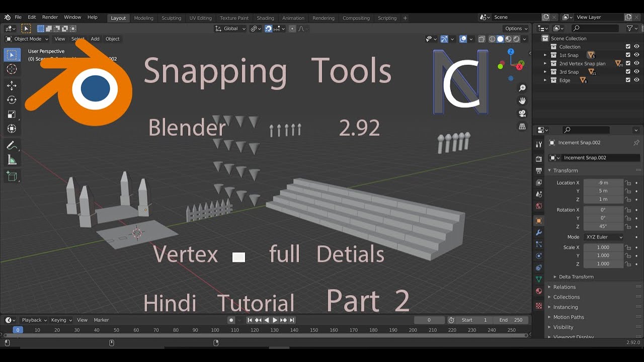Click the timeline Marker menu
The width and height of the screenshot is (644, 362).
coord(101,320)
